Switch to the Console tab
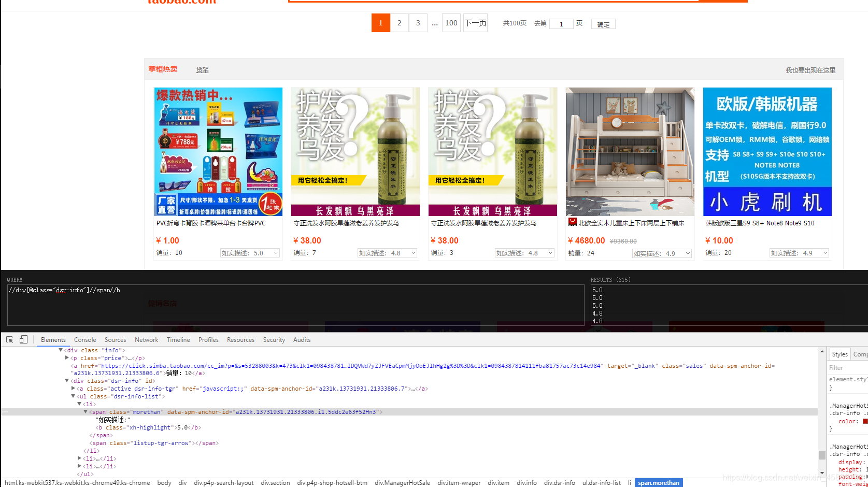This screenshot has height=487, width=868. pos(85,340)
